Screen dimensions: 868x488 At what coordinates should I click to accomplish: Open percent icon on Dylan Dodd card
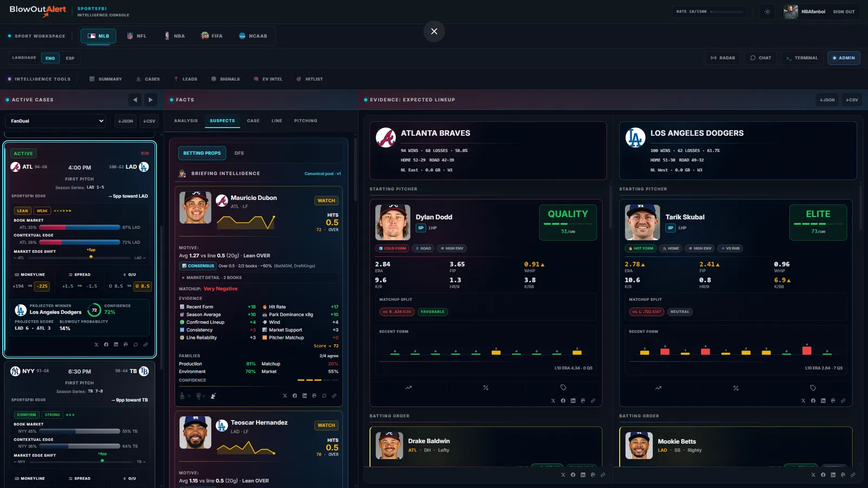[x=486, y=388]
